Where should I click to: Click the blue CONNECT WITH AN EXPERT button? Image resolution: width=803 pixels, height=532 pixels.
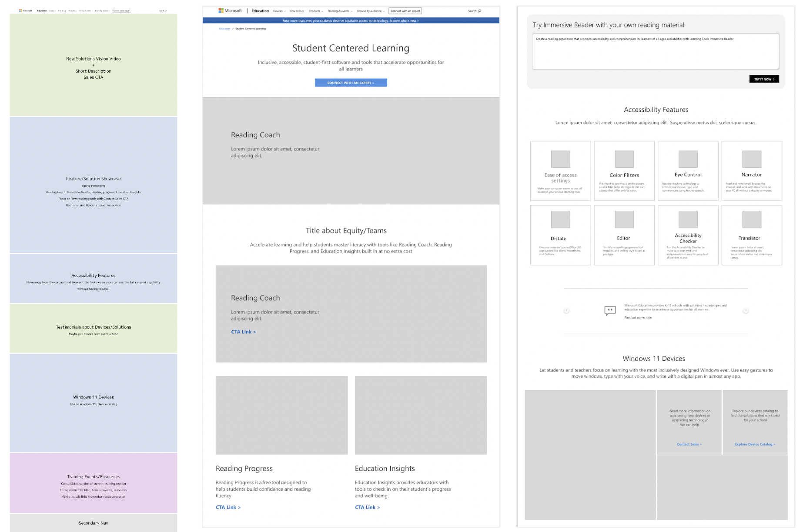click(351, 83)
